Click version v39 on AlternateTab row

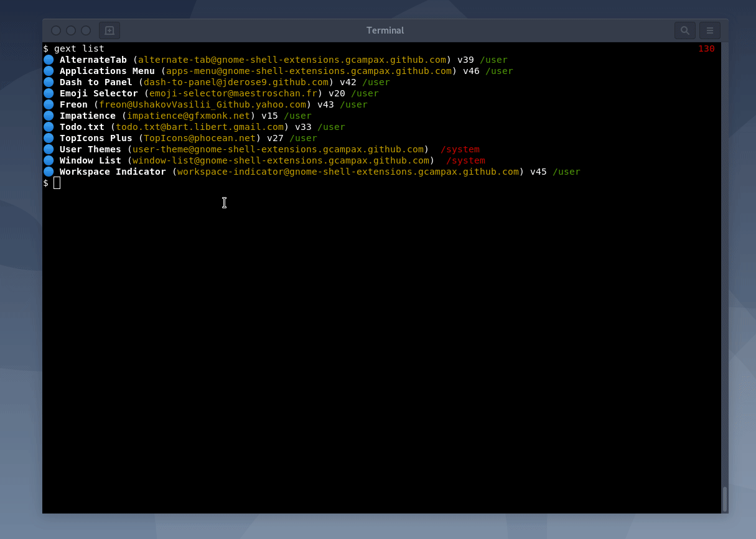coord(466,60)
